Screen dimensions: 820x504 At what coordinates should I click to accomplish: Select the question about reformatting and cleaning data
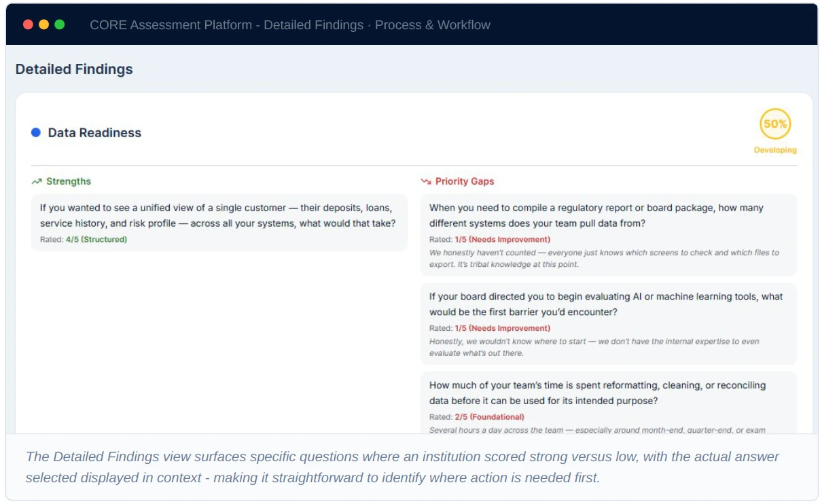pos(598,393)
